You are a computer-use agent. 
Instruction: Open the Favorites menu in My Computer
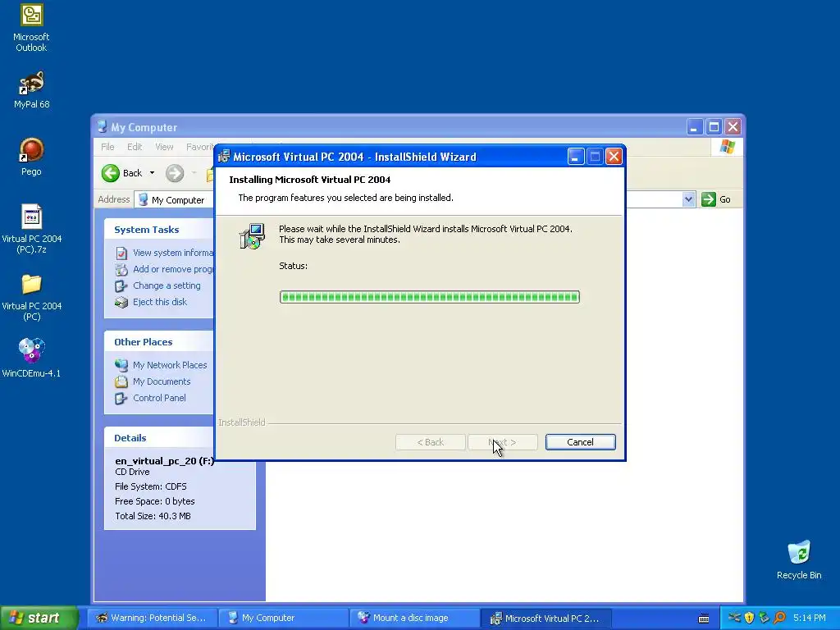[200, 147]
